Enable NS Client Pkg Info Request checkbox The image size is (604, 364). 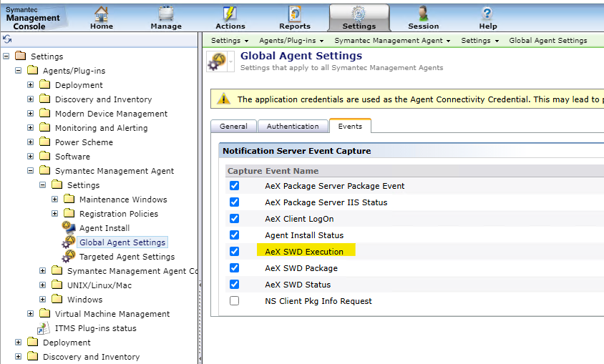(234, 301)
